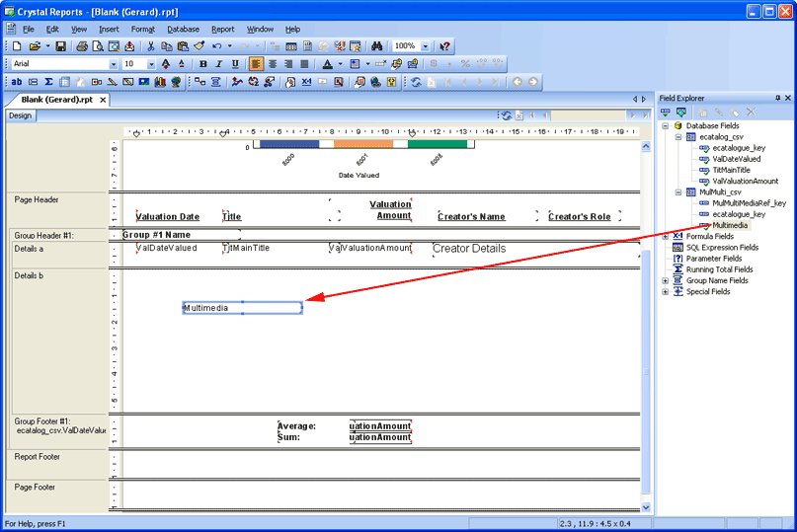Toggle Bold formatting
This screenshot has height=532, width=797.
click(x=203, y=64)
